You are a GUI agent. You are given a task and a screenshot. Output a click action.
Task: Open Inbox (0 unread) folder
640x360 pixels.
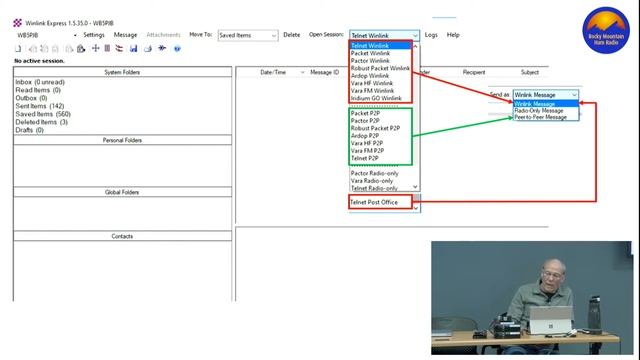coord(40,82)
